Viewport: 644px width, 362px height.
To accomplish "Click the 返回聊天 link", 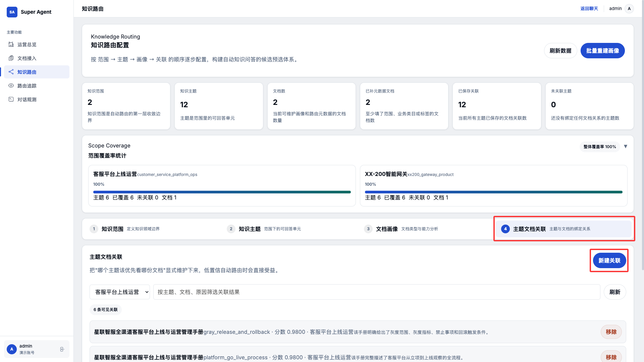I will 589,9.
